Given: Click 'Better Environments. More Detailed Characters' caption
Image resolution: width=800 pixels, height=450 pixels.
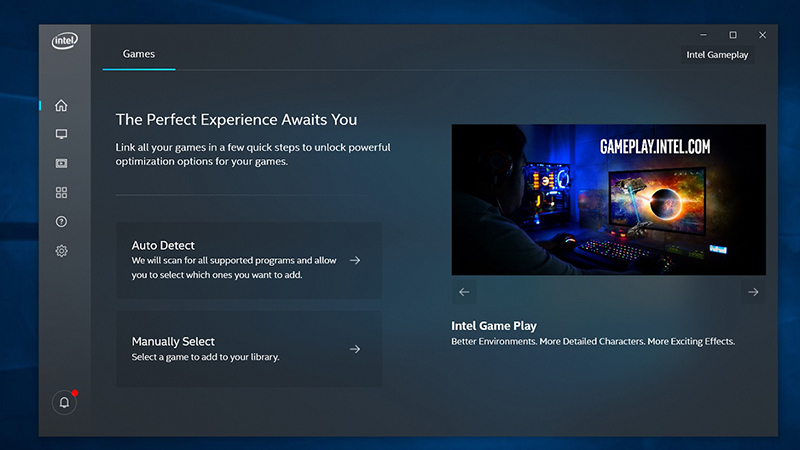Looking at the screenshot, I should pos(593,341).
